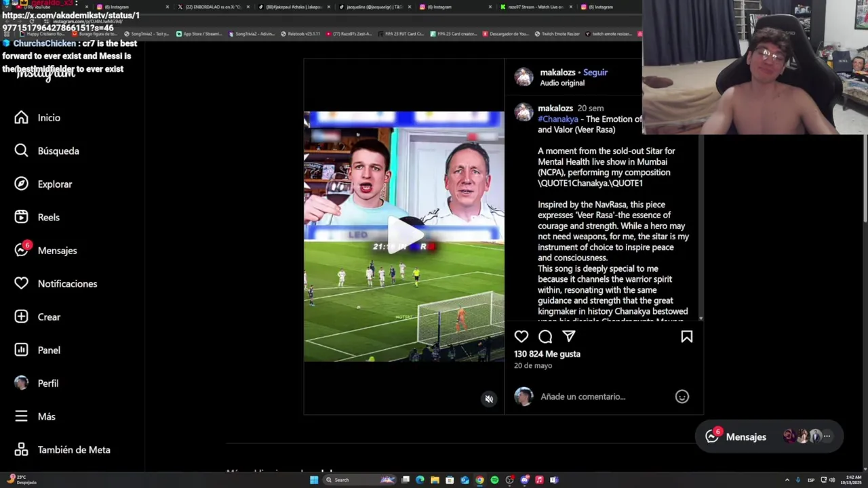Expand the Más menu in the sidebar
868x488 pixels.
coord(35,416)
